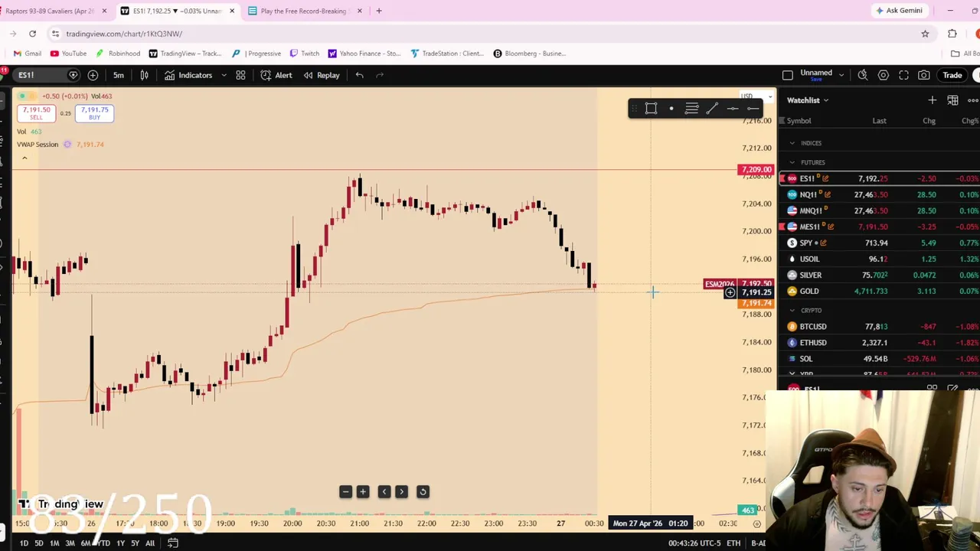The image size is (980, 551).
Task: Start Bar Replay mode
Action: (322, 75)
